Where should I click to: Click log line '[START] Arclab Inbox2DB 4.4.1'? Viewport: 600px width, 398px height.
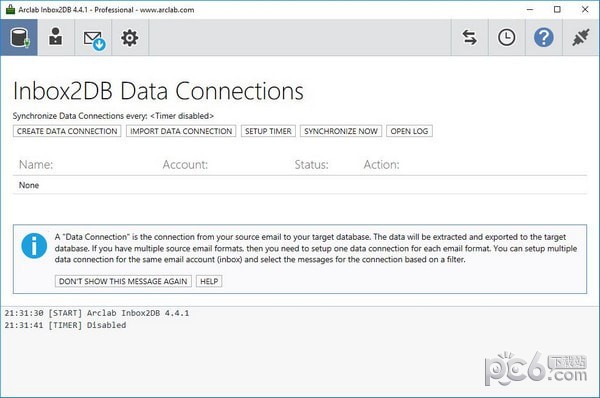(x=119, y=313)
